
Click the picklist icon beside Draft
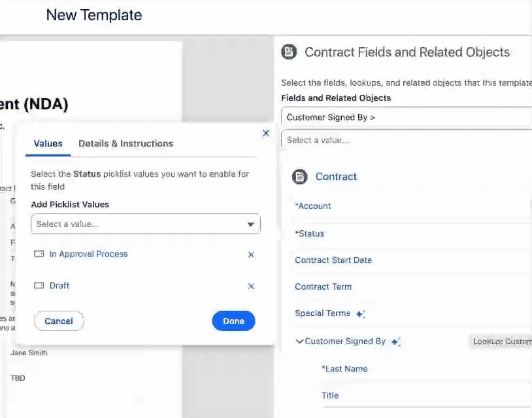tap(39, 285)
